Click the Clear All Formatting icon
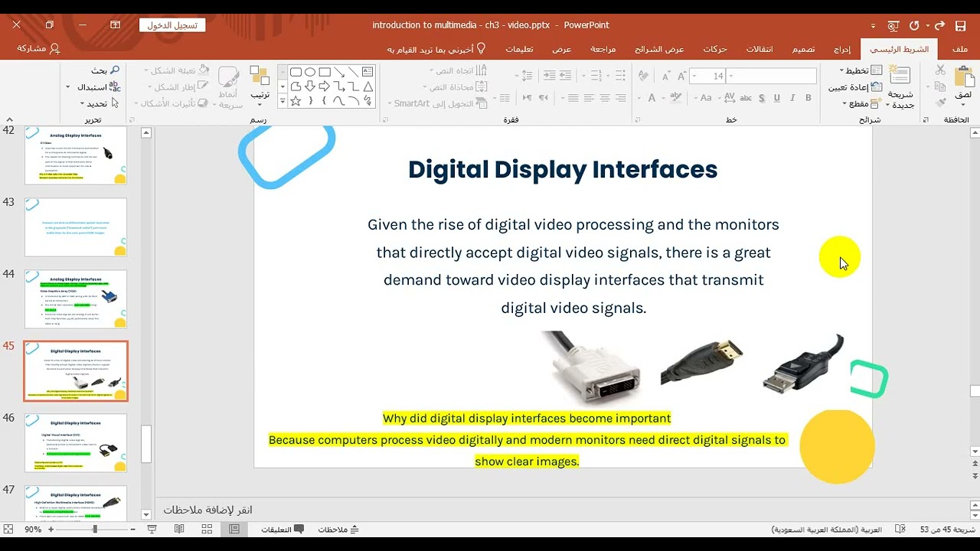The width and height of the screenshot is (980, 551). (643, 76)
